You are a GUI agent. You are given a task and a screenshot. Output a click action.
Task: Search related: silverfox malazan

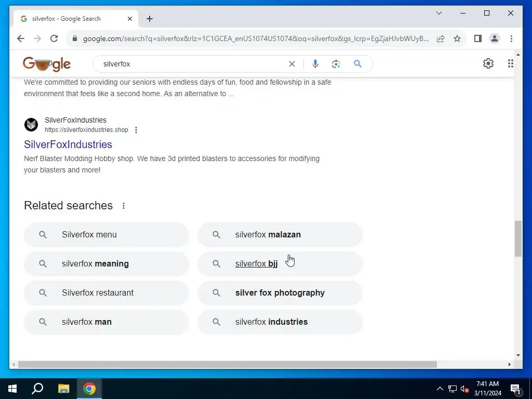pyautogui.click(x=280, y=235)
